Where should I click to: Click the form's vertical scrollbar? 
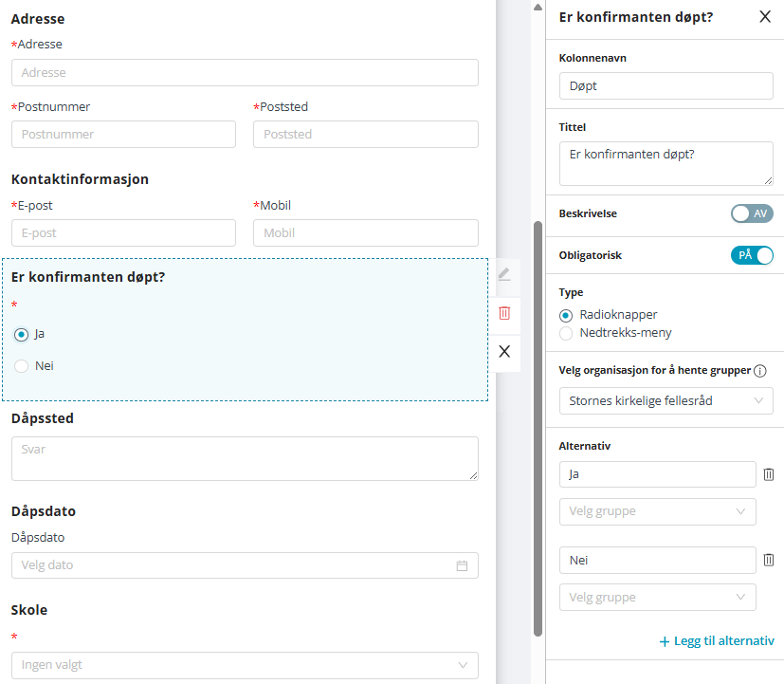pyautogui.click(x=538, y=427)
